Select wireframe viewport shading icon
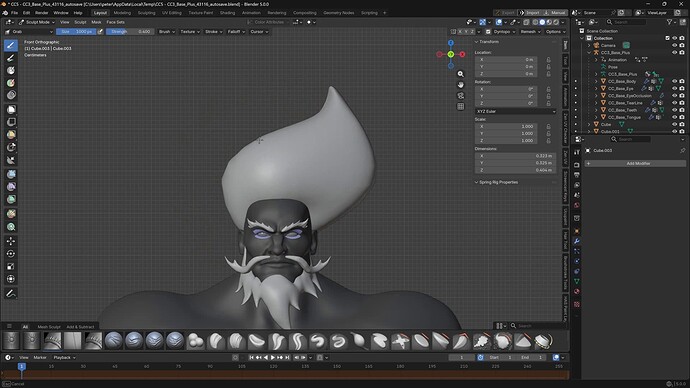Screen dimensions: 690x388 coord(535,22)
